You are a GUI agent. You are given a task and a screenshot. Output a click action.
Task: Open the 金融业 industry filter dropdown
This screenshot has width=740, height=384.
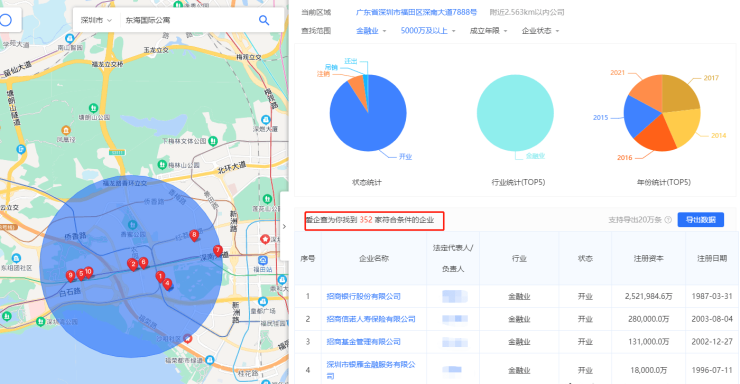pos(371,31)
